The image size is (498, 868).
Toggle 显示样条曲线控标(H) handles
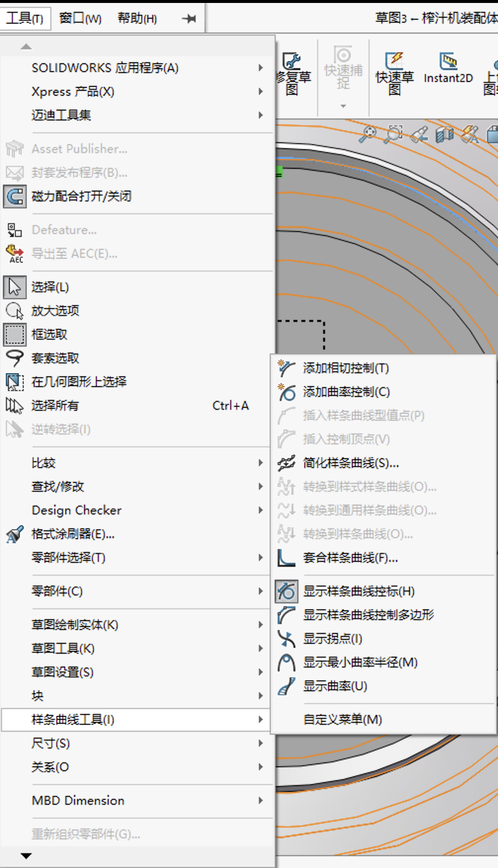(x=383, y=591)
